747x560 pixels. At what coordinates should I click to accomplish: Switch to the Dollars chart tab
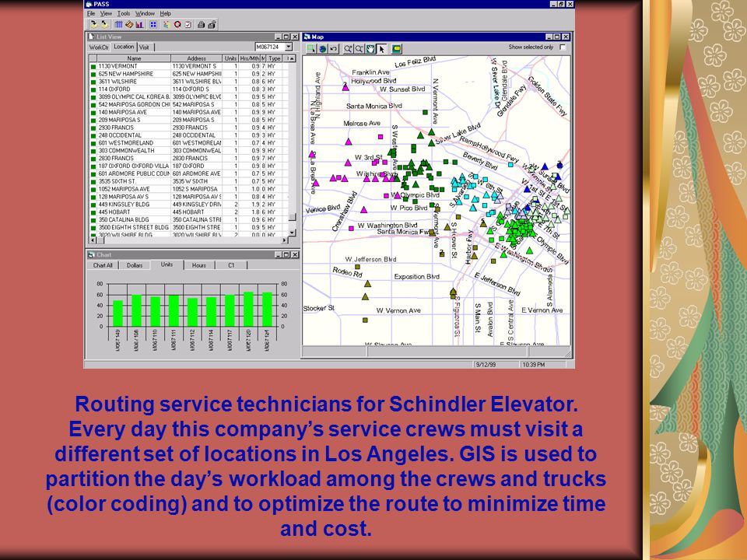[x=135, y=265]
